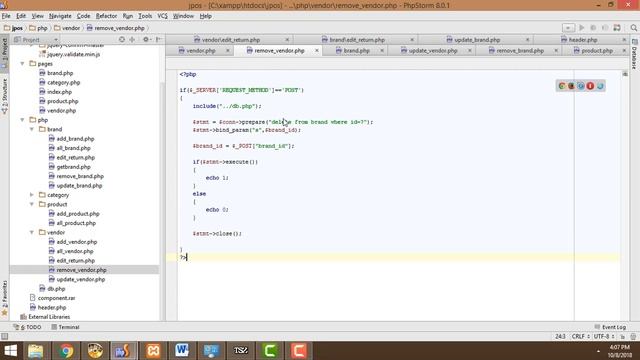Screen dimensions: 640x360
Task: Click cursor position 24:3 in status bar
Action: [560, 336]
